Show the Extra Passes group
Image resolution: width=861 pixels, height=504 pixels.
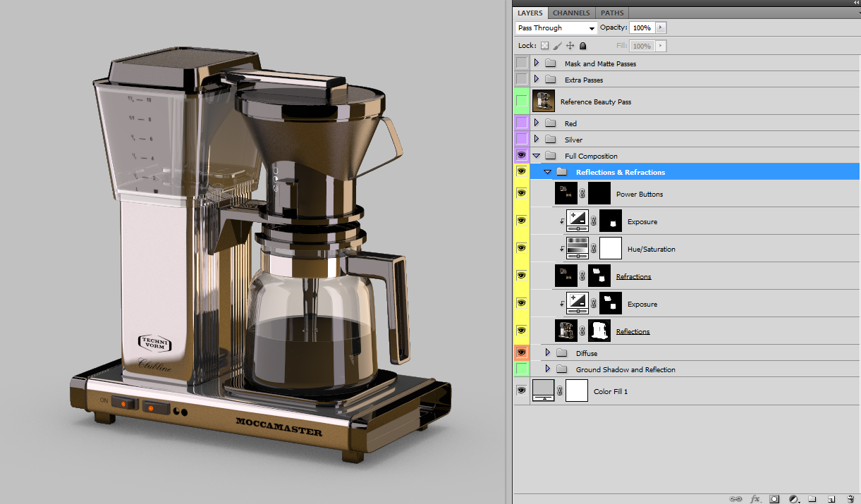pos(521,79)
